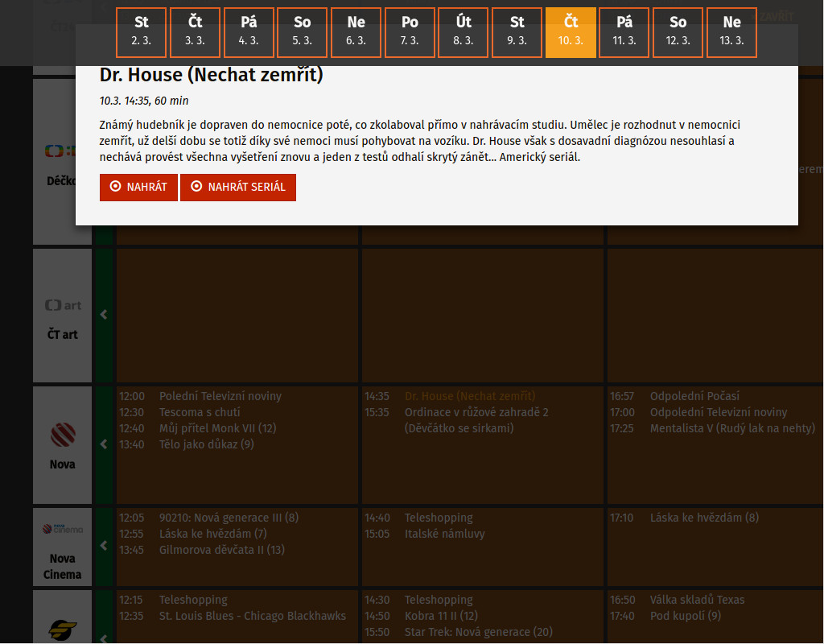Select Star Trek: Nová generace (20) entry
The height and width of the screenshot is (644, 824).
coord(478,632)
